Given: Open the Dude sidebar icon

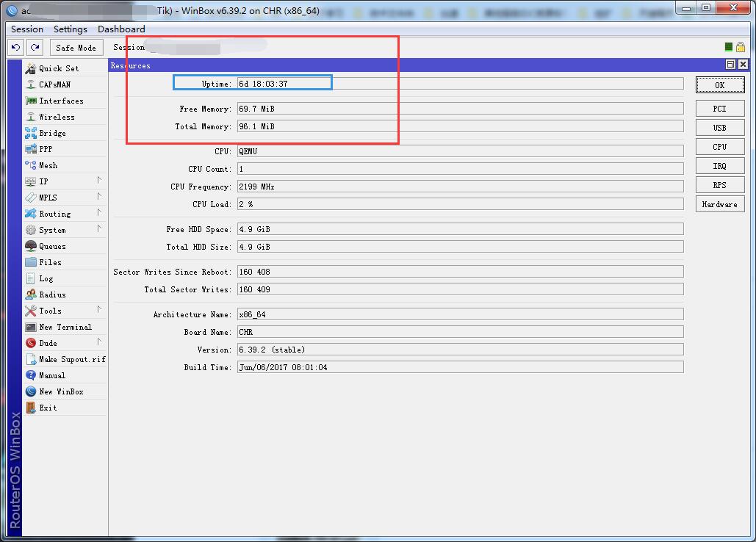Looking at the screenshot, I should click(x=31, y=343).
